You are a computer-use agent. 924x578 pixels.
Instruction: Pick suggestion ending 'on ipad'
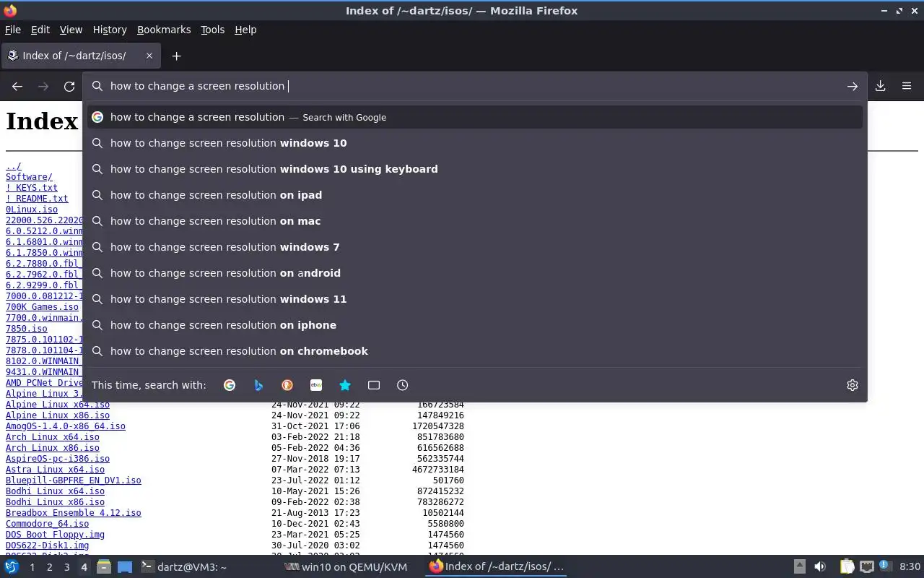pyautogui.click(x=475, y=195)
